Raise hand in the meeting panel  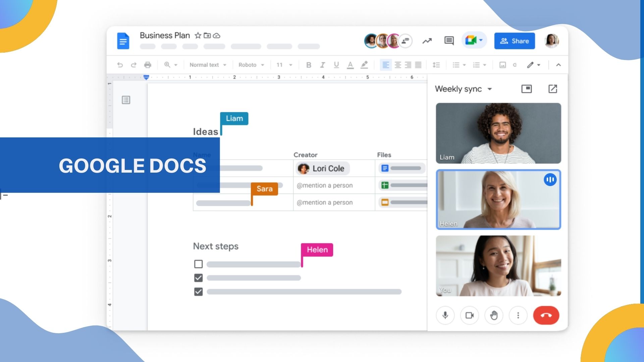pos(494,315)
